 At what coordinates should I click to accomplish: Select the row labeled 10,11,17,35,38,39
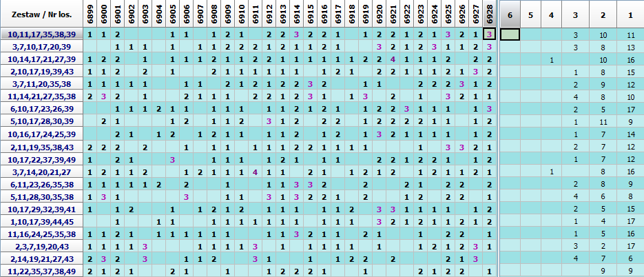point(41,34)
